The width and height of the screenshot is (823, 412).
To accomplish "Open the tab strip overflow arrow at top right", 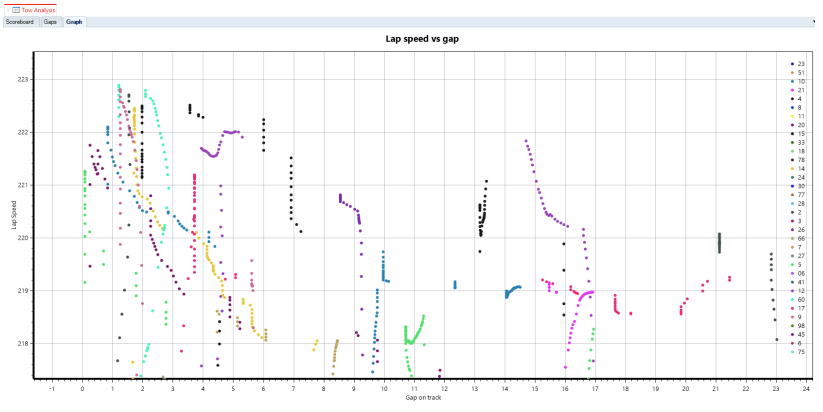I will (x=814, y=22).
